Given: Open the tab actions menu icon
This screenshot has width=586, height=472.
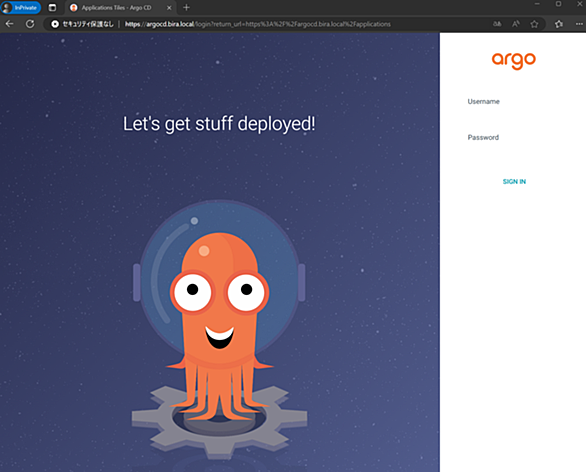Looking at the screenshot, I should pyautogui.click(x=52, y=7).
